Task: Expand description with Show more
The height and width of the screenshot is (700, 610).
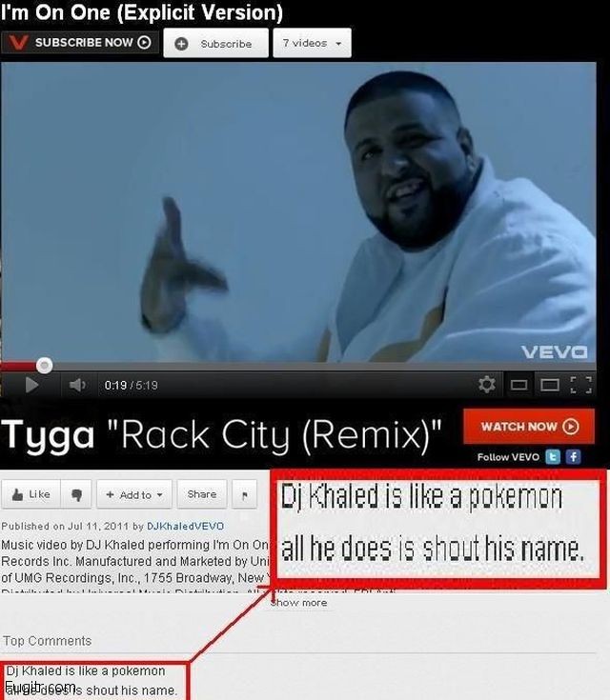Action: click(299, 603)
